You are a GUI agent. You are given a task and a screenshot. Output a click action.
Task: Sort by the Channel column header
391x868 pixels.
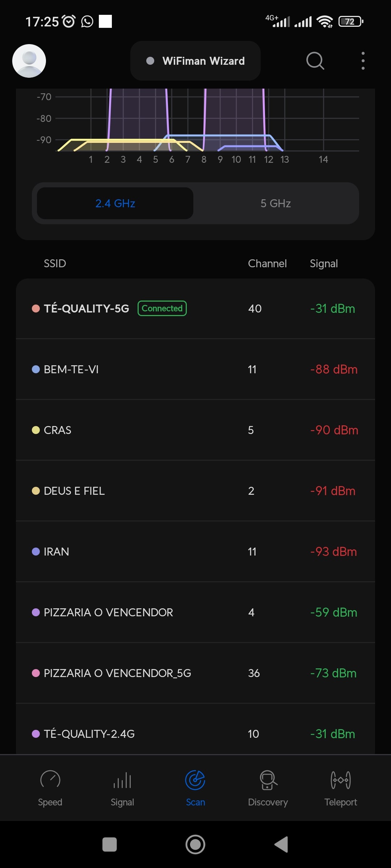coord(267,264)
